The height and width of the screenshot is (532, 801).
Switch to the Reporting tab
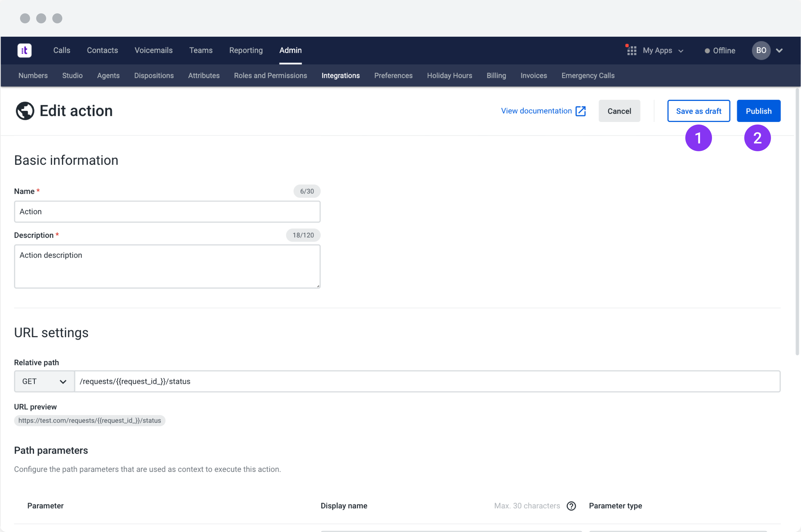click(246, 50)
